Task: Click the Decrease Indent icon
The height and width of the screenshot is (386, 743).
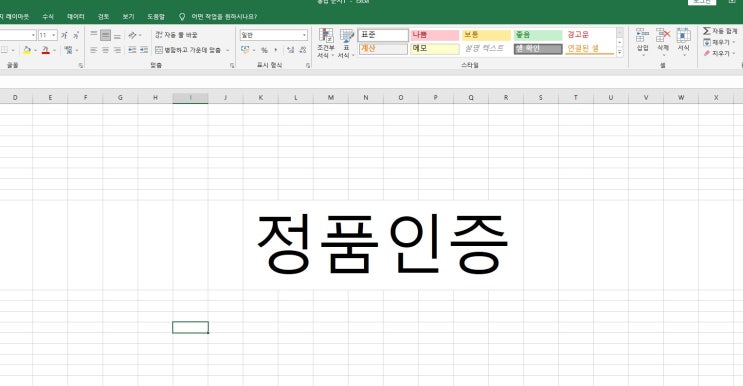Action: [x=132, y=50]
